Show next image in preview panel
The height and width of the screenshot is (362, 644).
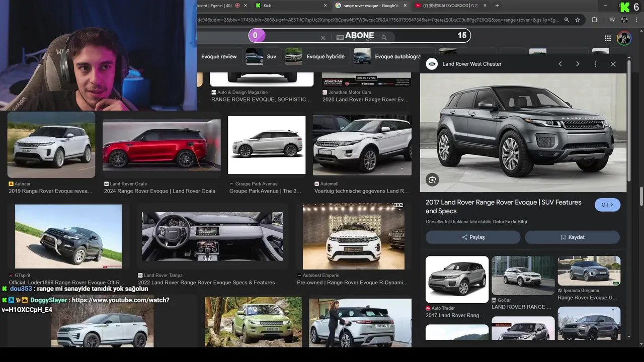578,64
